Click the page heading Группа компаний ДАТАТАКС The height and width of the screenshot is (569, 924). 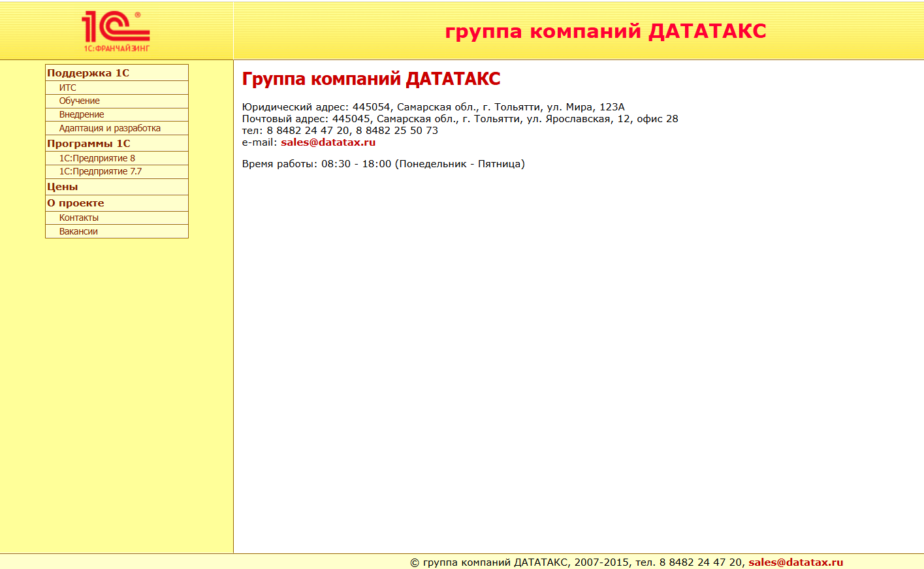(x=372, y=79)
